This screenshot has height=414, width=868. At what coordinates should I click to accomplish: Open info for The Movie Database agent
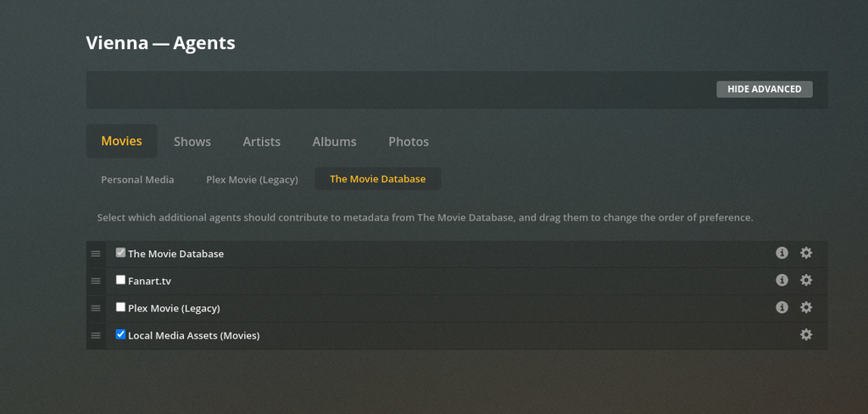pyautogui.click(x=782, y=253)
